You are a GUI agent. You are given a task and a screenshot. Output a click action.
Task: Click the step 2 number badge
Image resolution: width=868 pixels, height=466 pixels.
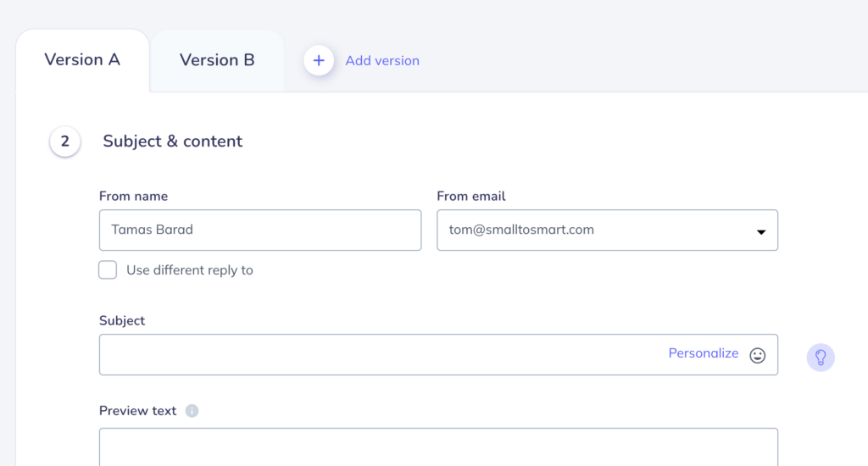pos(65,141)
